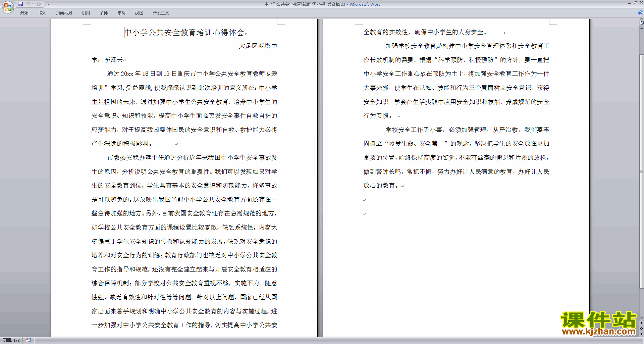Click the line 全教育的实效性 on page two
Image resolution: width=644 pixels, height=344 pixels.
tap(425, 32)
